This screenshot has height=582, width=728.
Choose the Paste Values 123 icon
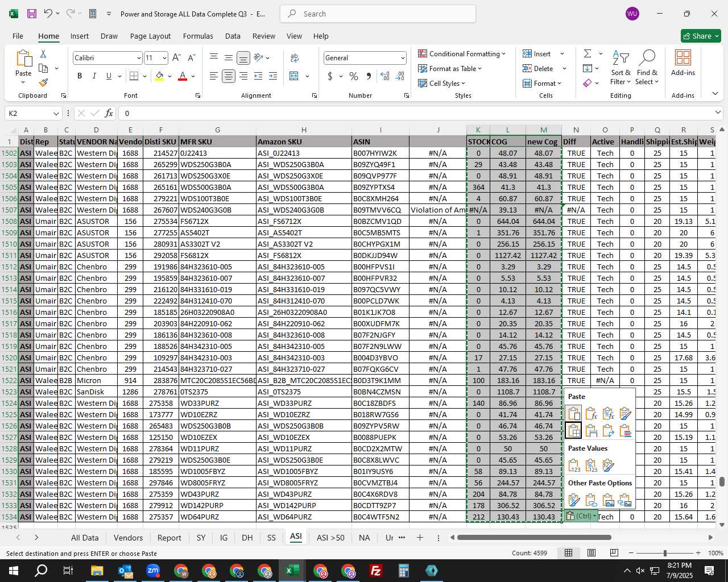coord(574,465)
